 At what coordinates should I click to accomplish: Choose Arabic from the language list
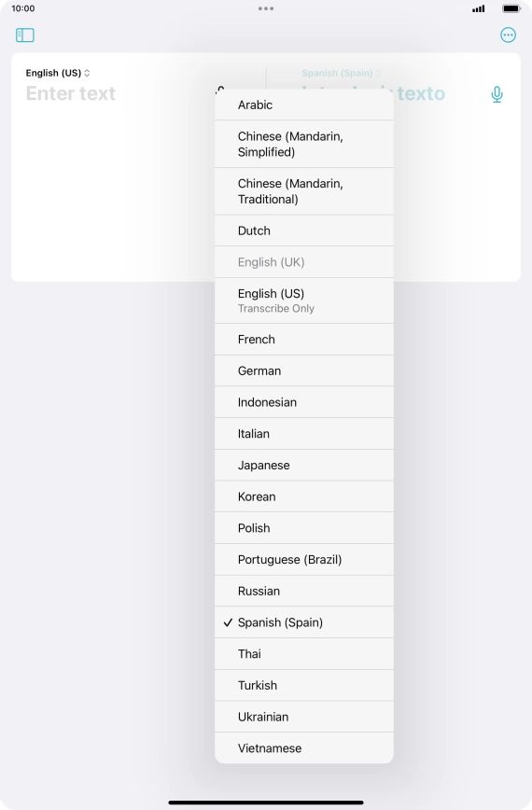point(304,105)
